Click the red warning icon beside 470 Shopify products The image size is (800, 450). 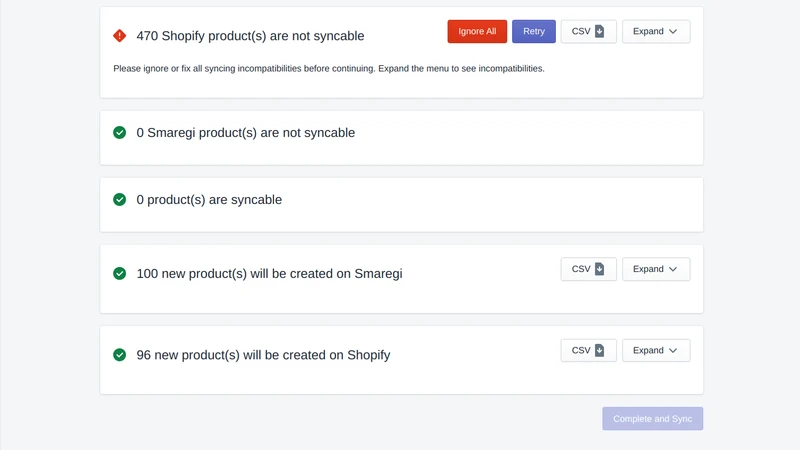[x=119, y=36]
